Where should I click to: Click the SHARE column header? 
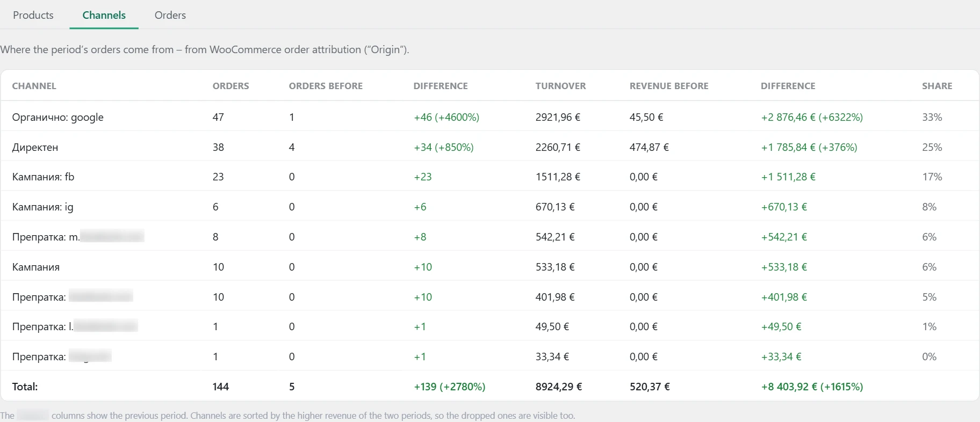937,86
